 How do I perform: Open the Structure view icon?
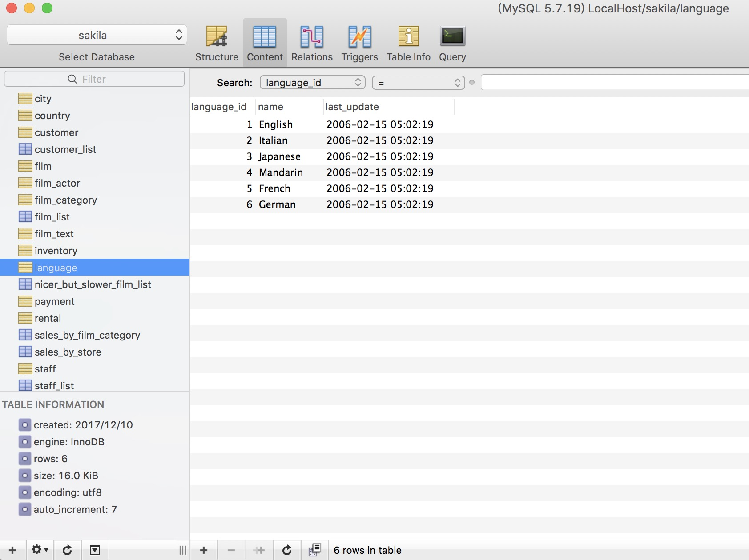coord(217,36)
